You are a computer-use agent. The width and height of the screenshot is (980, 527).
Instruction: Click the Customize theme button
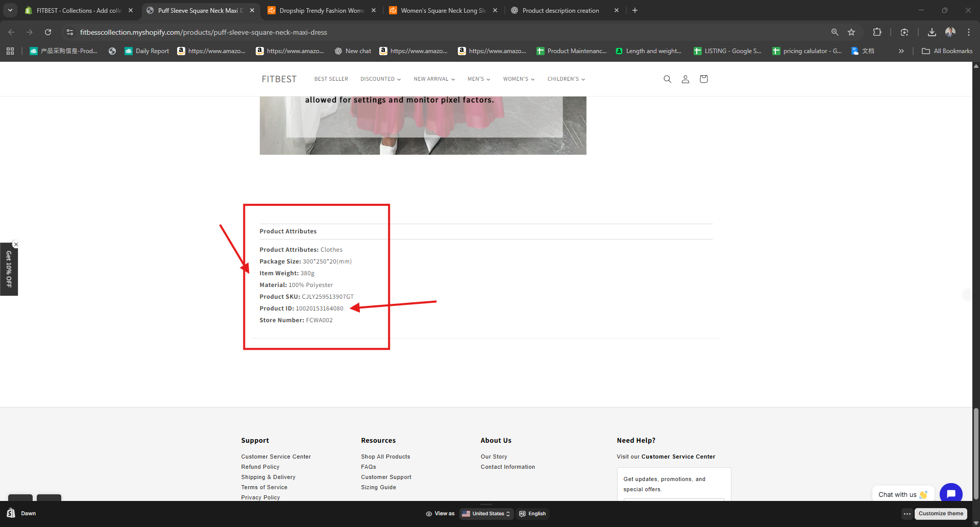941,514
